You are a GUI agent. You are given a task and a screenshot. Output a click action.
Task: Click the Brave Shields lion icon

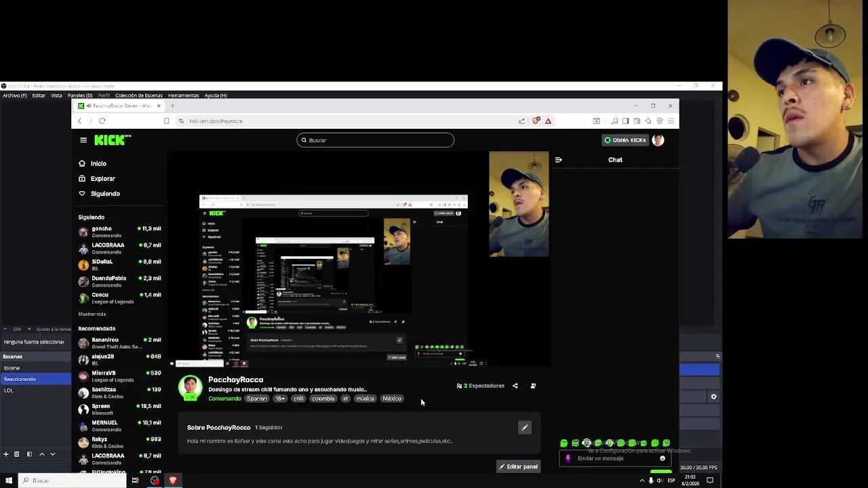coord(536,121)
